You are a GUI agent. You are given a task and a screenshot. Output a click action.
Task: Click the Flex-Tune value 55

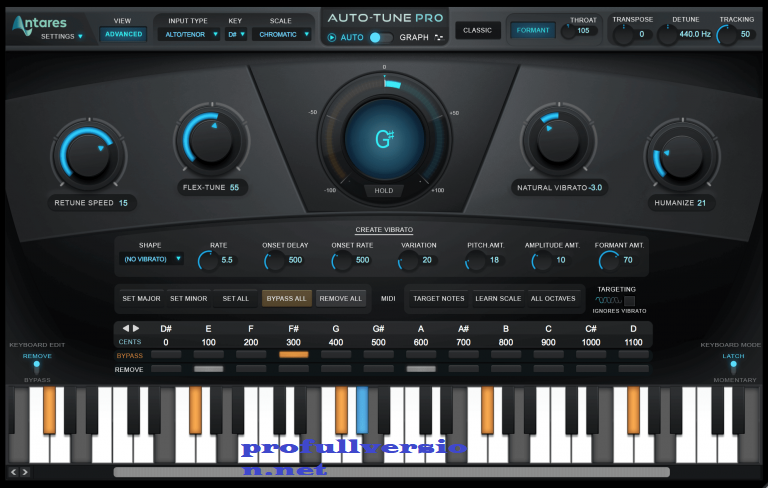pos(234,188)
